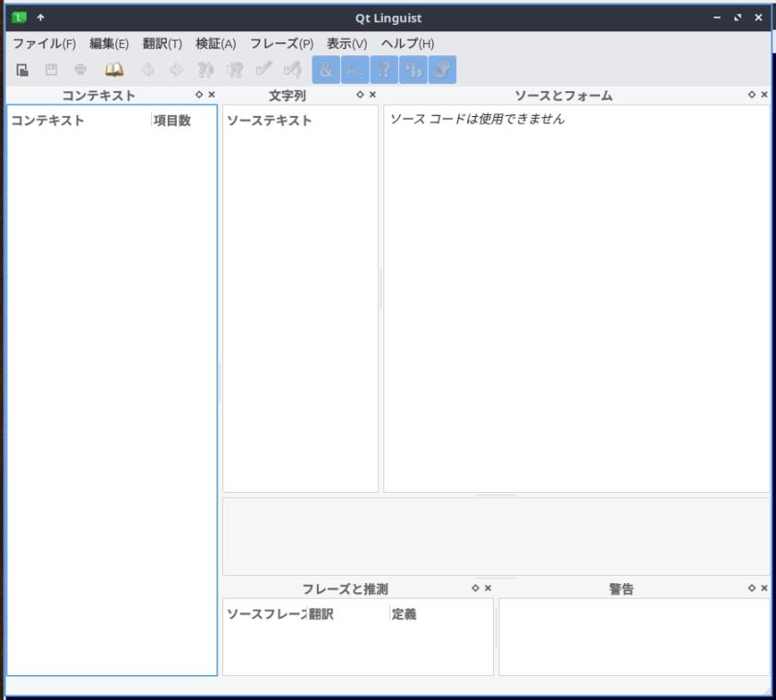Close the ソースとフォーム dock panel

pos(764,95)
